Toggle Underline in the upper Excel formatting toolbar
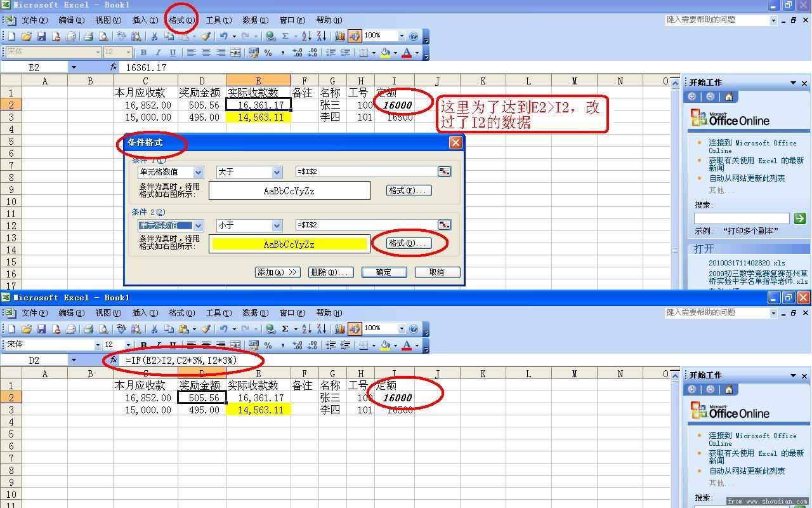 point(173,53)
